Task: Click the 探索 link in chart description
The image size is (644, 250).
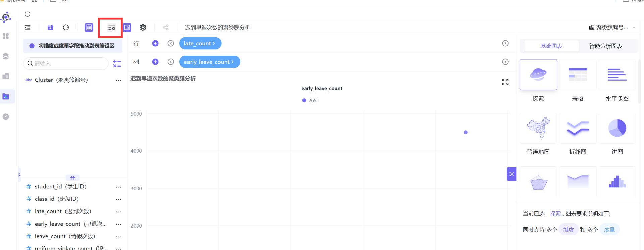Action: (x=555, y=213)
